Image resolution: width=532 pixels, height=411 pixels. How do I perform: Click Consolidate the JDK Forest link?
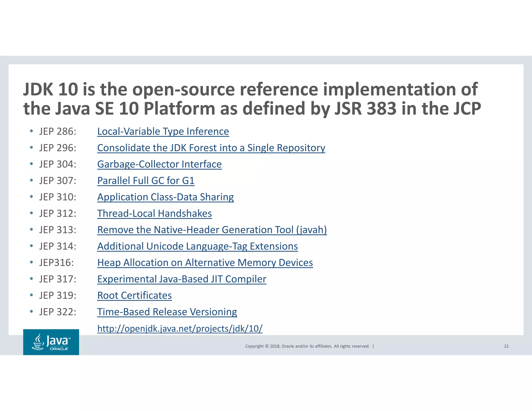(211, 148)
